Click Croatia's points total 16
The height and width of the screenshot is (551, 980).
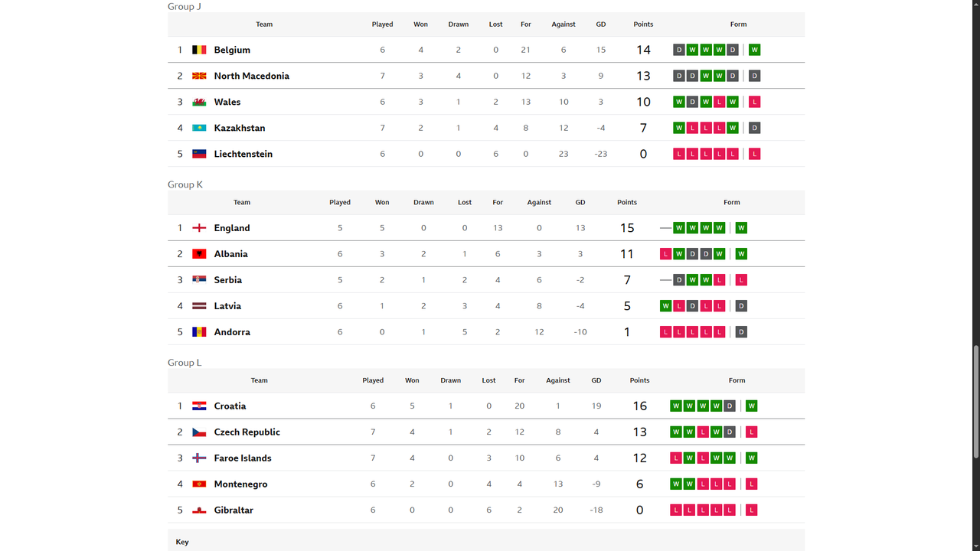tap(640, 406)
